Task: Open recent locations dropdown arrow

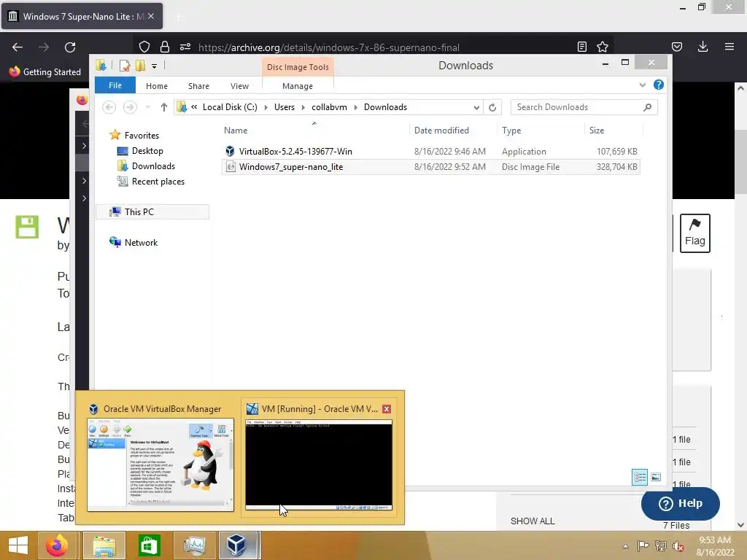Action: (x=147, y=107)
